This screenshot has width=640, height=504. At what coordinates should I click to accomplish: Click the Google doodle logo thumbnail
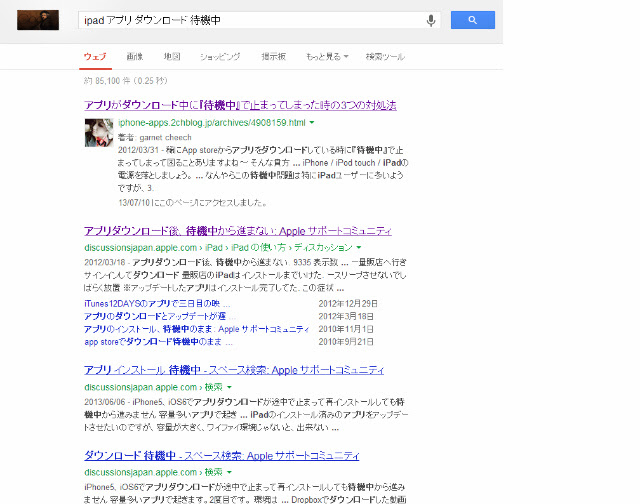click(x=38, y=20)
